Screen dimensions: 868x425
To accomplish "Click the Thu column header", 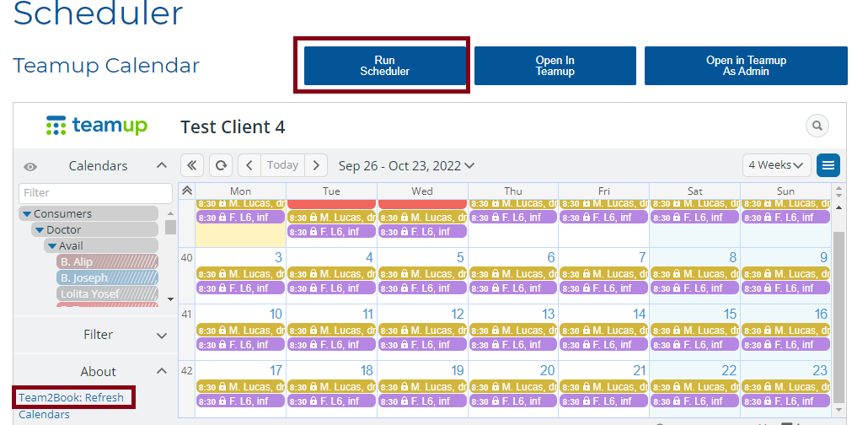I will [513, 191].
